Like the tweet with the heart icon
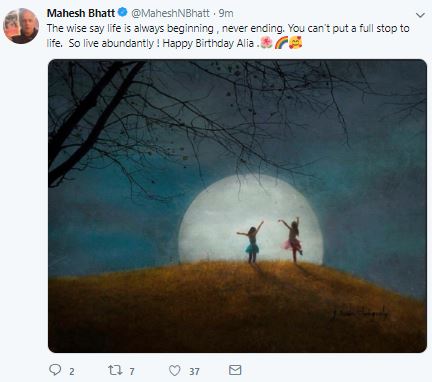Image resolution: width=432 pixels, height=382 pixels. (x=174, y=370)
